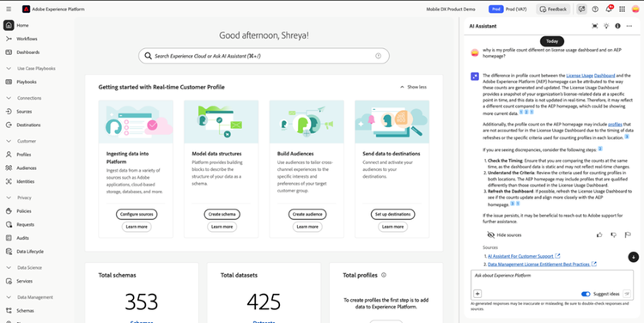Open Workflows from the sidebar
Viewport: 644px width, 323px height.
tap(27, 39)
